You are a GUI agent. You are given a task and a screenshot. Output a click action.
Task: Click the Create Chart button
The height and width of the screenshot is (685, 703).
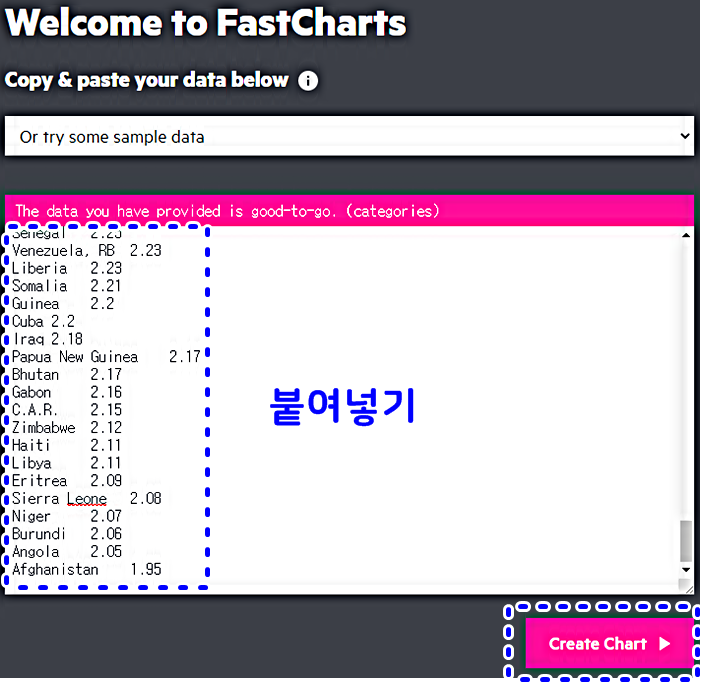pos(609,644)
